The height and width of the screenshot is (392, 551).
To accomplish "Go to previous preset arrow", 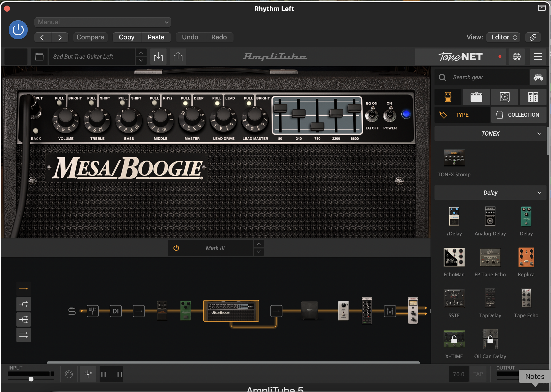I will [42, 37].
